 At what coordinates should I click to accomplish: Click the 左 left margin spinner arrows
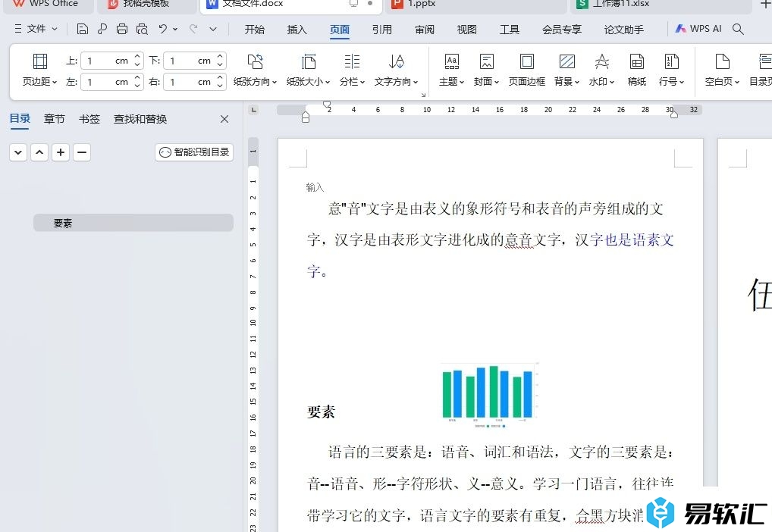tap(138, 82)
